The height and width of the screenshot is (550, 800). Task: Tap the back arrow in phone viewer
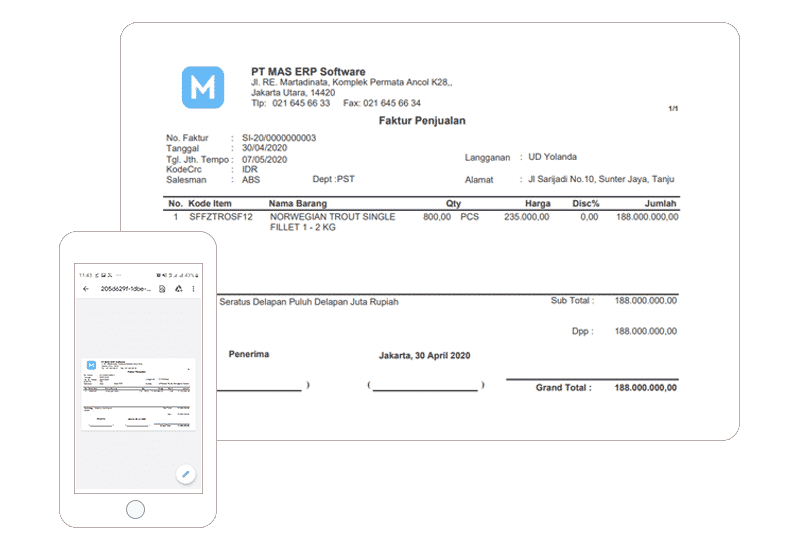click(86, 288)
